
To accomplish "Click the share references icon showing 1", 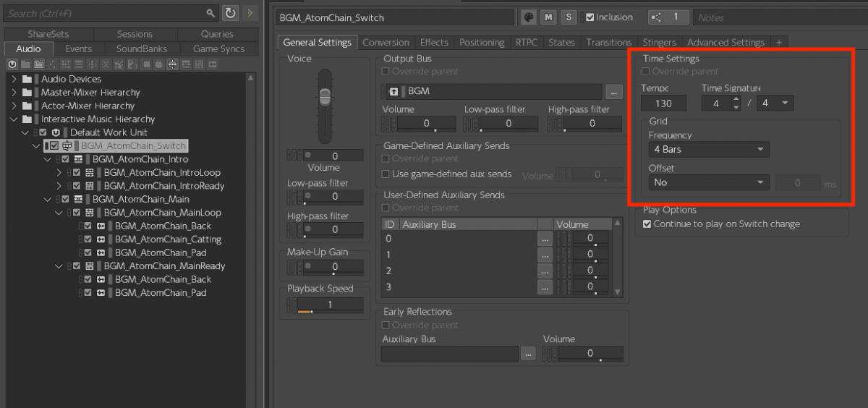I will (x=668, y=17).
